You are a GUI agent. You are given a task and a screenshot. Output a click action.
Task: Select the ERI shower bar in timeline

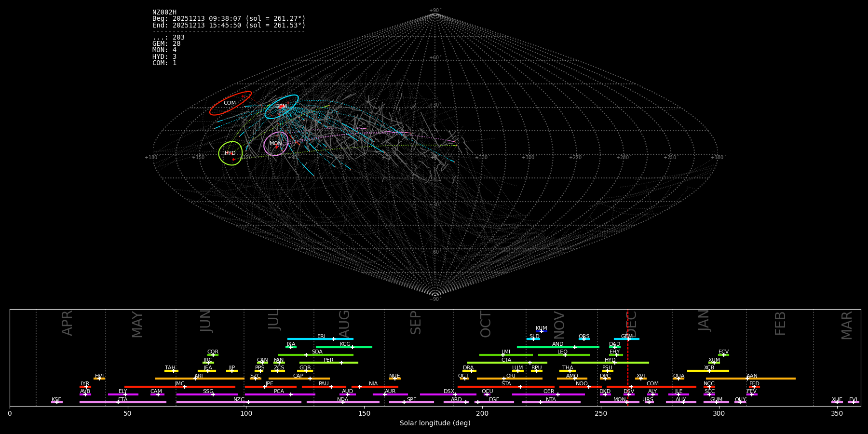pos(320,339)
